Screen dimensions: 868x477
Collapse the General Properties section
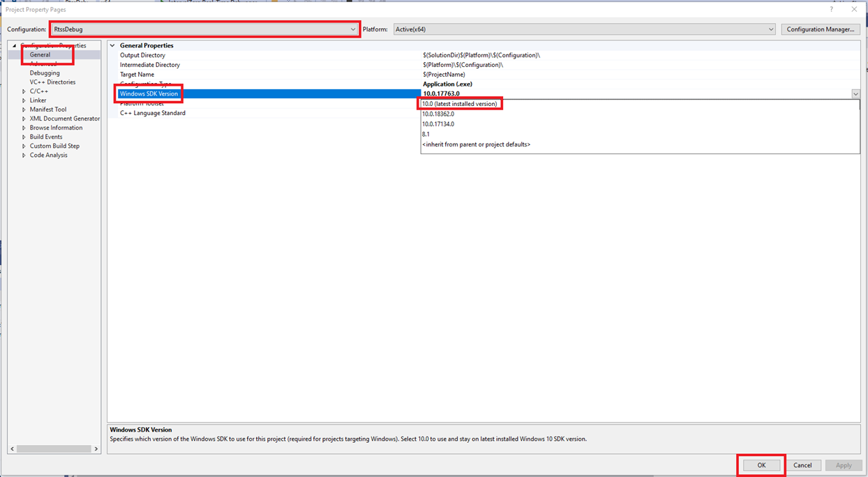[x=113, y=46]
